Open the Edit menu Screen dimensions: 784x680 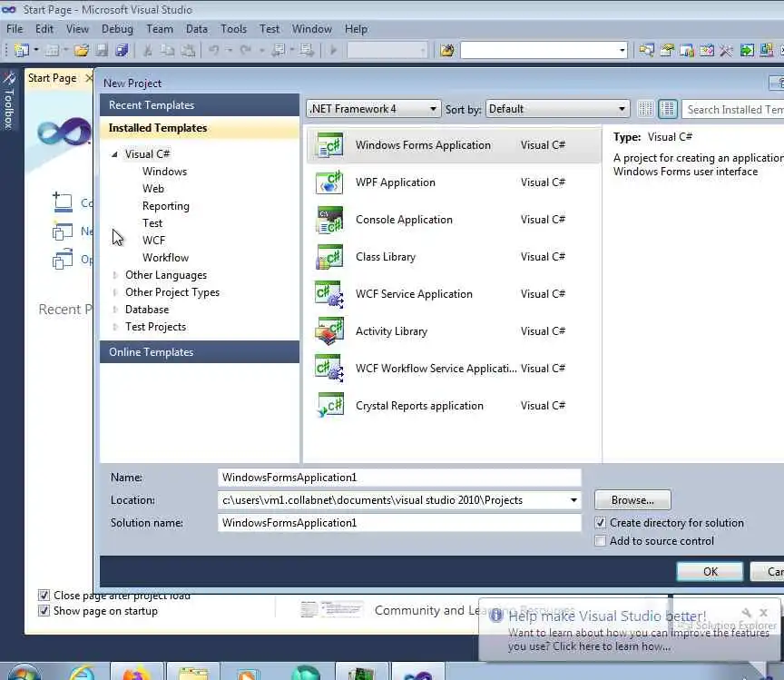click(x=44, y=29)
